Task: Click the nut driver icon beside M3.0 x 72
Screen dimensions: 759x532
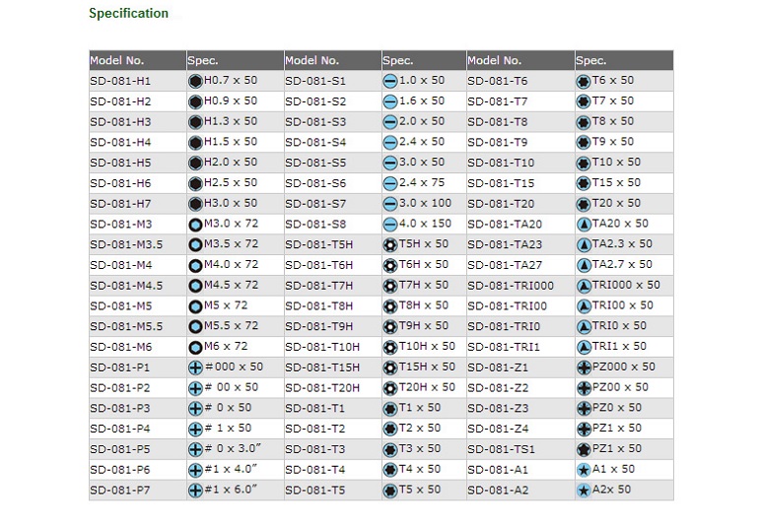Action: [195, 225]
